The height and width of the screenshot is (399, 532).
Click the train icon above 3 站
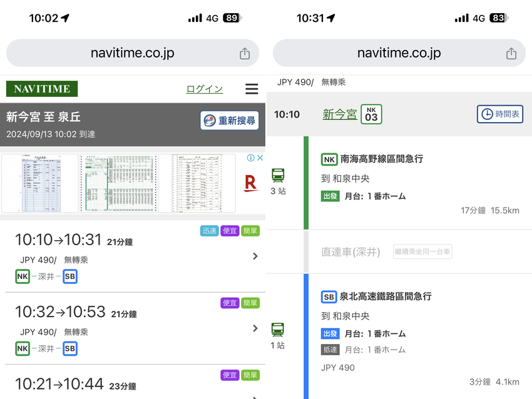coord(278,176)
